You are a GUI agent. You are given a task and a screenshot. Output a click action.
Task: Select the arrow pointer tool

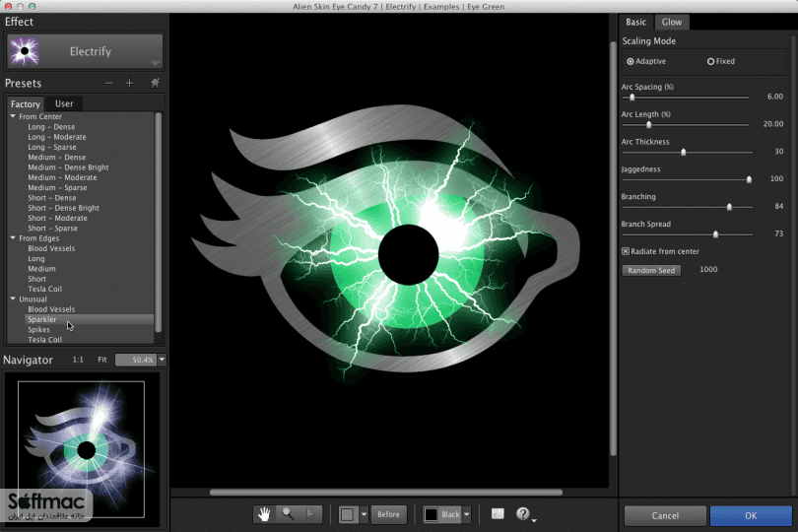pos(311,514)
